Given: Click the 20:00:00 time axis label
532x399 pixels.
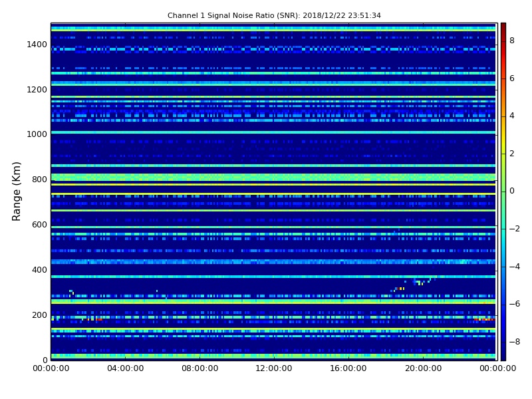Looking at the screenshot, I should point(423,368).
